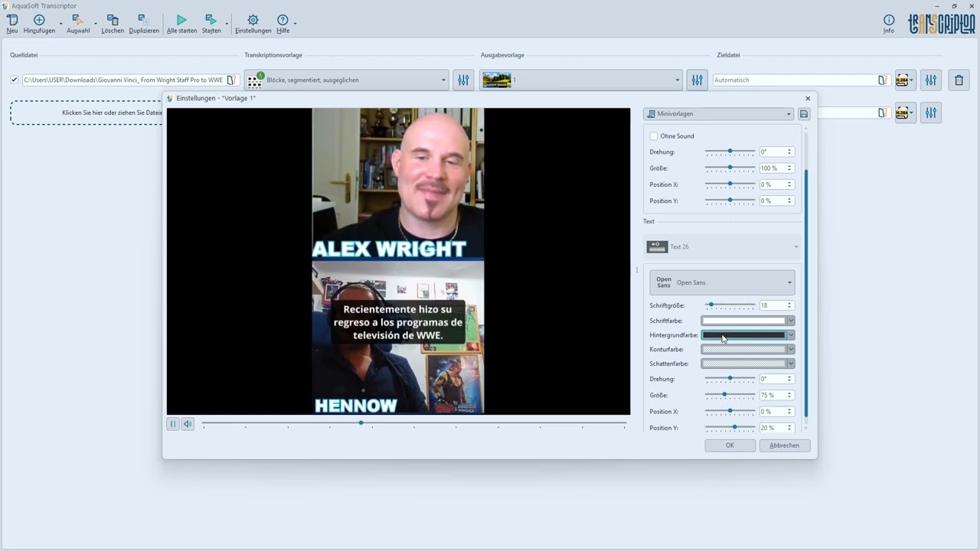Image resolution: width=980 pixels, height=551 pixels.
Task: Pause the preview video
Action: (173, 424)
